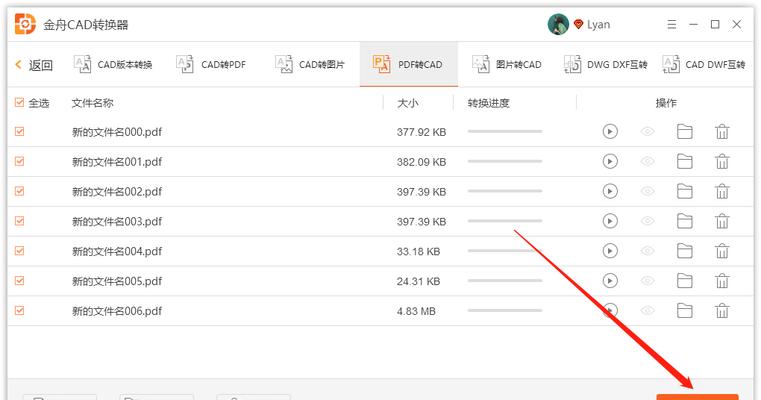Click the 金舟CAD转换器 app logo

(x=25, y=24)
